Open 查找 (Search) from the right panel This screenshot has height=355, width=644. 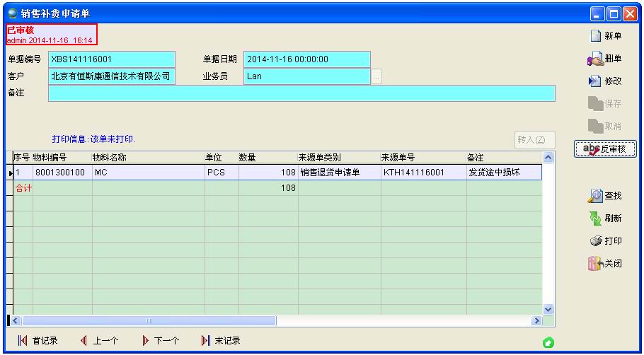click(x=605, y=195)
